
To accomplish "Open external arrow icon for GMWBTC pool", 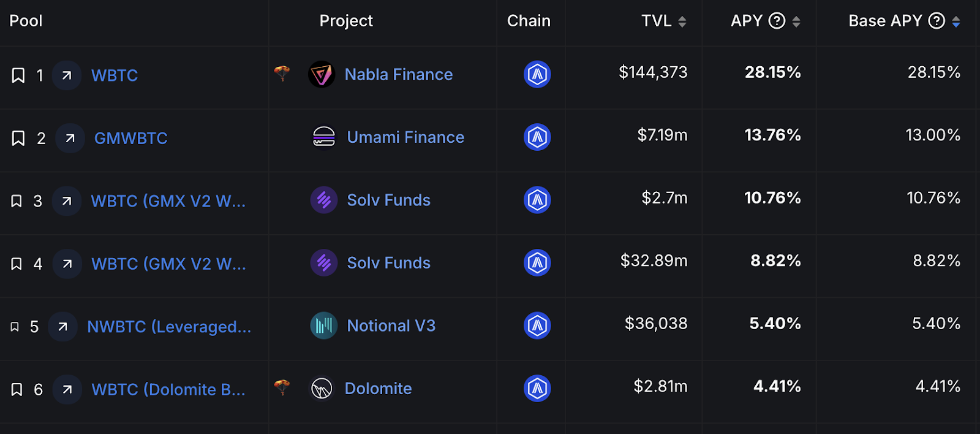I will click(70, 138).
